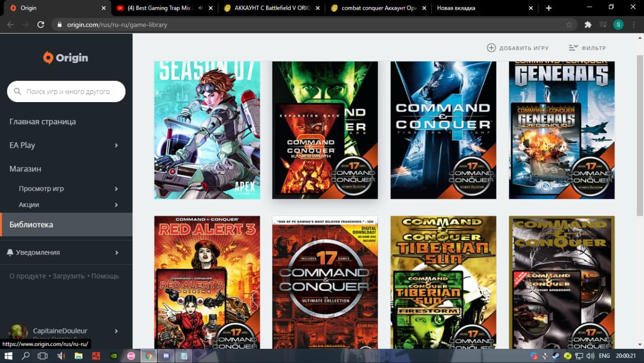Expand the CapitaineDouleur account chevron
Screen dimensions: 644x363
(x=116, y=331)
